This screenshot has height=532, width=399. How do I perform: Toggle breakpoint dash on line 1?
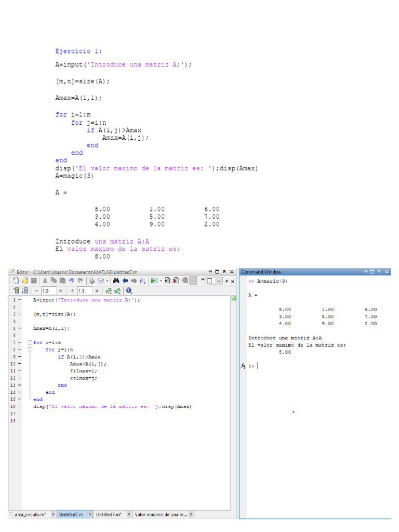(x=19, y=300)
